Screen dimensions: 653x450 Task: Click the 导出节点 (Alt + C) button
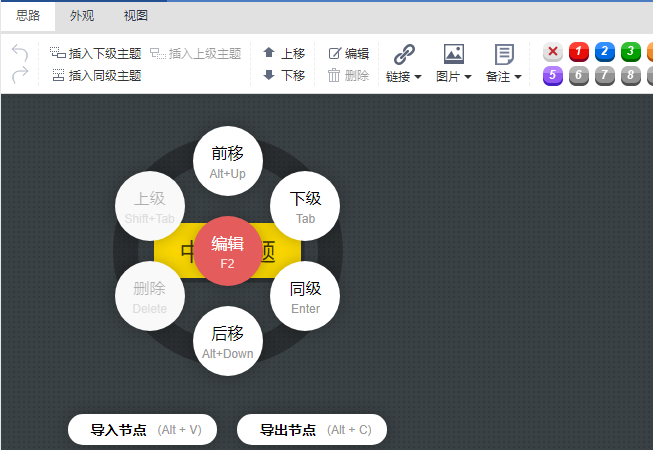point(312,430)
